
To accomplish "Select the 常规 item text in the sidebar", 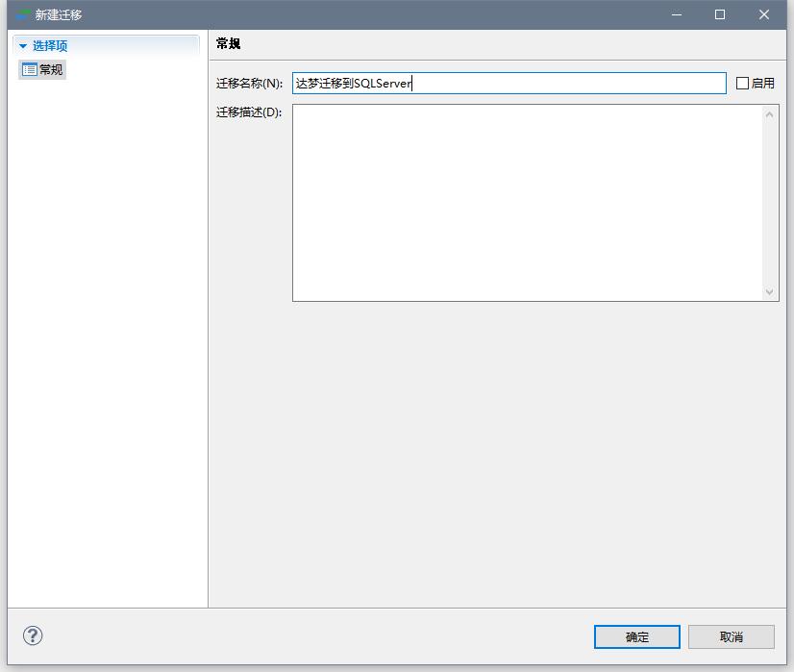I will (51, 69).
